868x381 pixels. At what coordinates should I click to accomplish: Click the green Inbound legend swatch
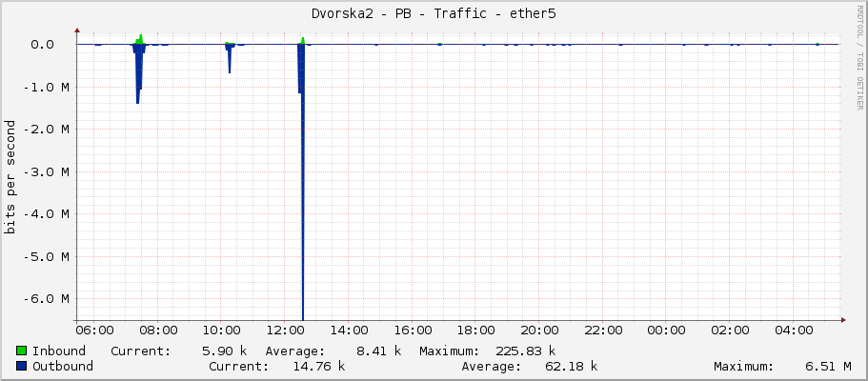click(x=22, y=351)
